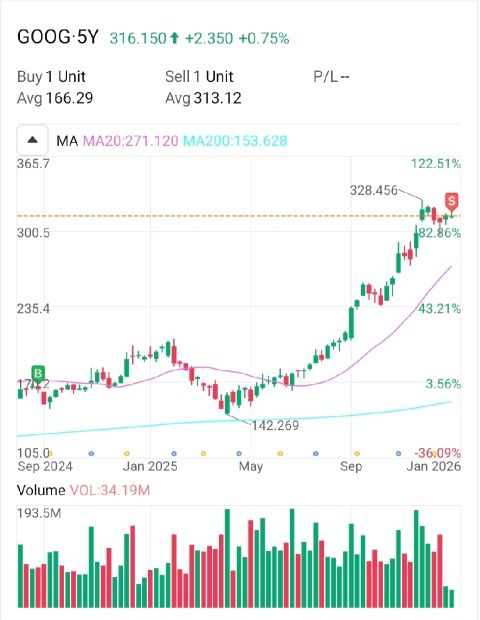
Task: Select the GOOG·5Y ticker title
Action: click(58, 38)
